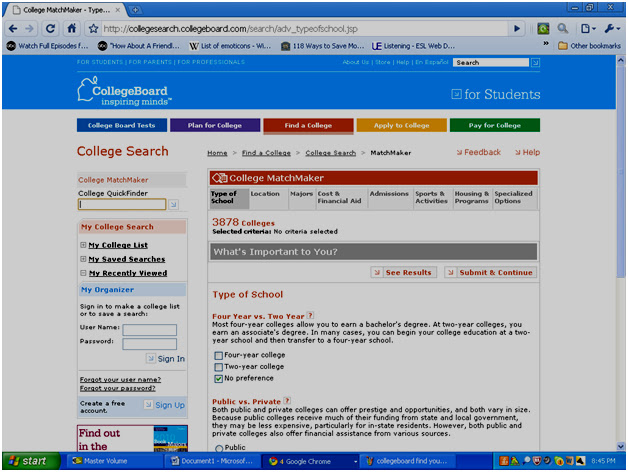Image resolution: width=628 pixels, height=472 pixels.
Task: Click Submit & Continue button
Action: point(491,272)
